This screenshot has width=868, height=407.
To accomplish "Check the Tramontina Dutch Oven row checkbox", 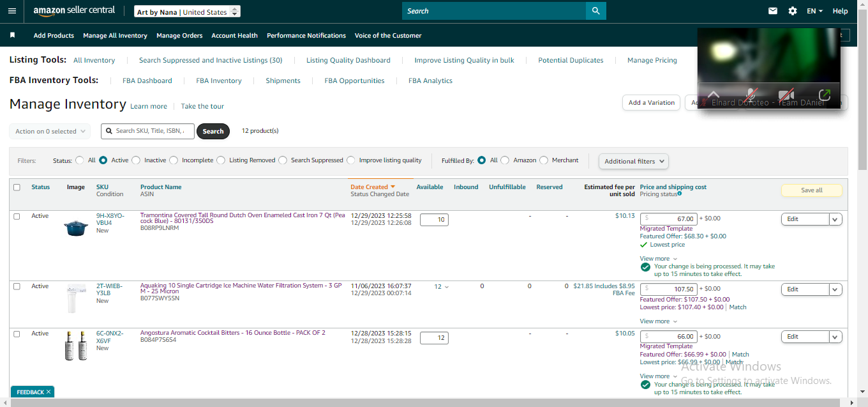I will pyautogui.click(x=17, y=217).
